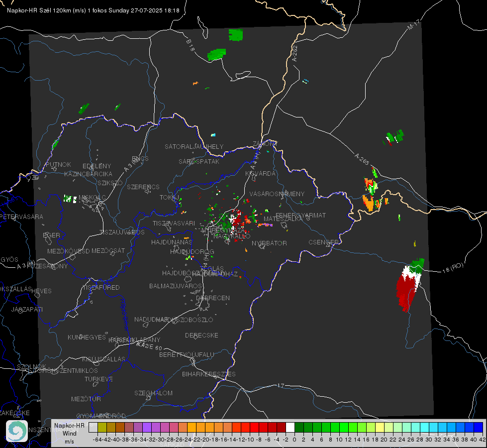Click the "B 18" road label
This screenshot has width=487, height=448.
[x=191, y=45]
